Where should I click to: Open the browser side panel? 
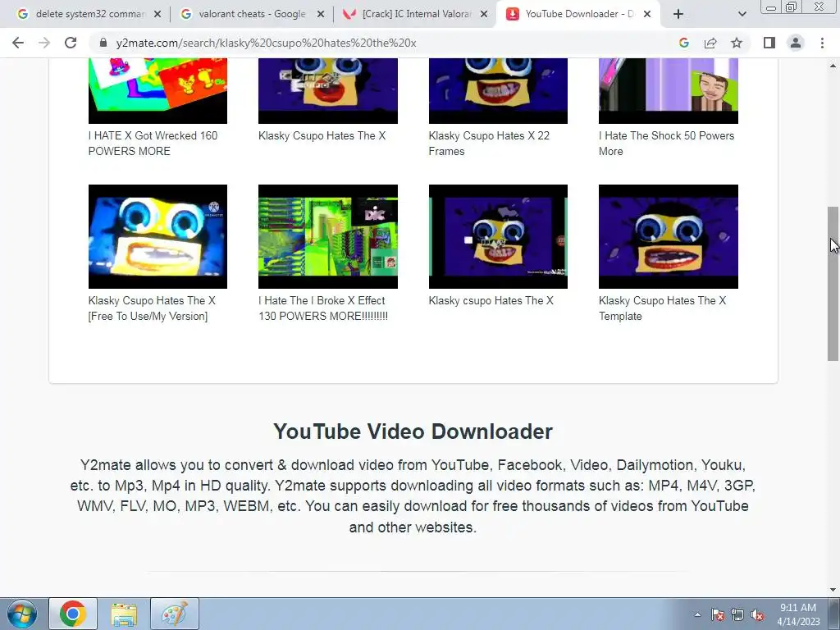pyautogui.click(x=769, y=43)
